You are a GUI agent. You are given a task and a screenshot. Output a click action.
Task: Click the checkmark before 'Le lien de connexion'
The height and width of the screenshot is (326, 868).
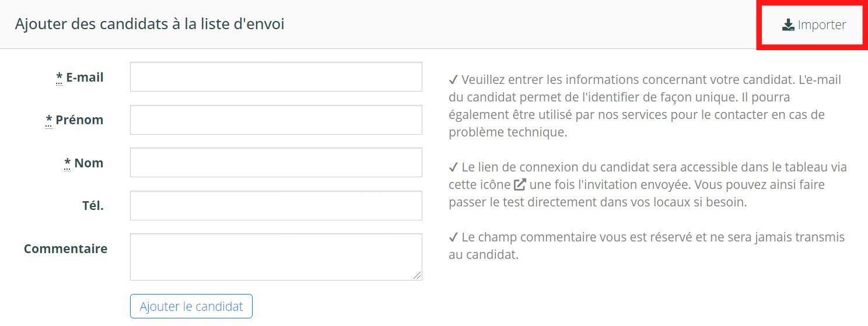[x=453, y=167]
